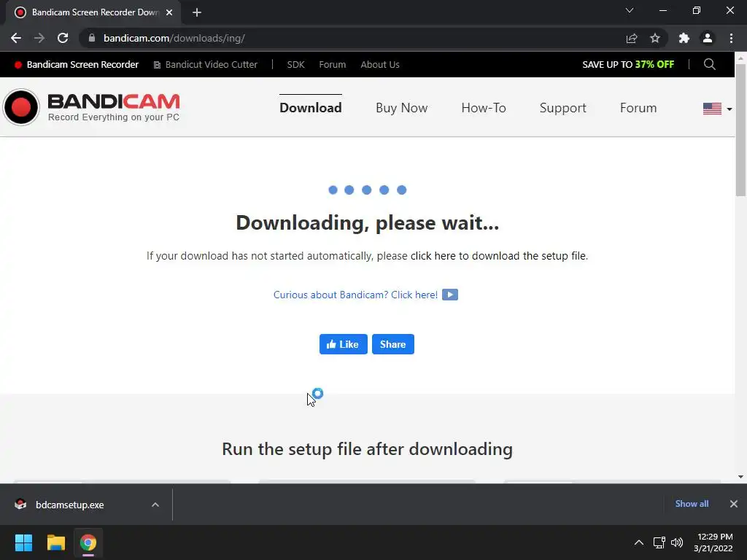Open the Chrome profile avatar menu
The height and width of the screenshot is (560, 747).
(708, 38)
